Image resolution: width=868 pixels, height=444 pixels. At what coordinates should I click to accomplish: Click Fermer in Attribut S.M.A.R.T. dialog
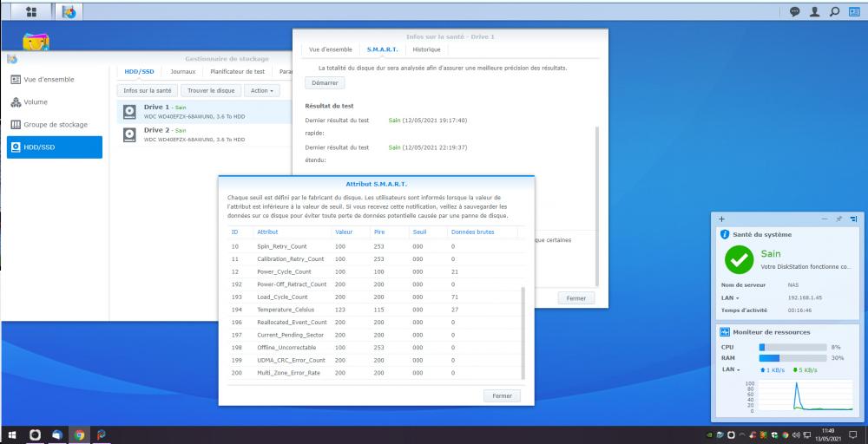tap(502, 396)
